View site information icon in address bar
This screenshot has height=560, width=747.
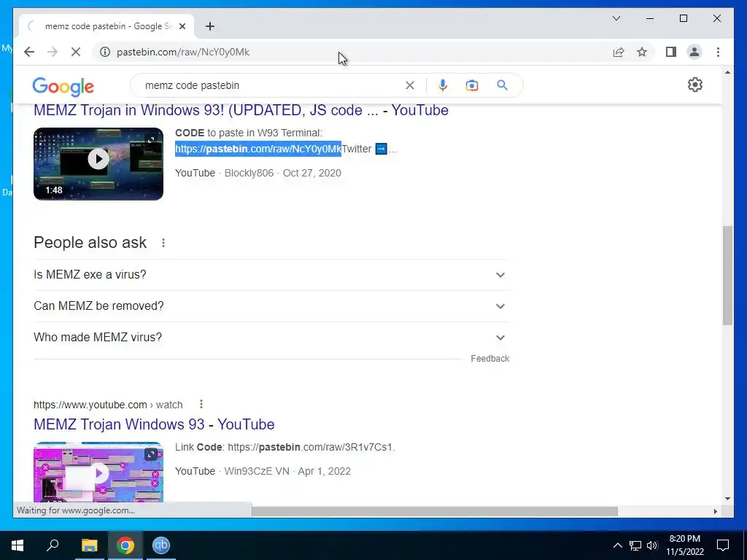click(105, 52)
